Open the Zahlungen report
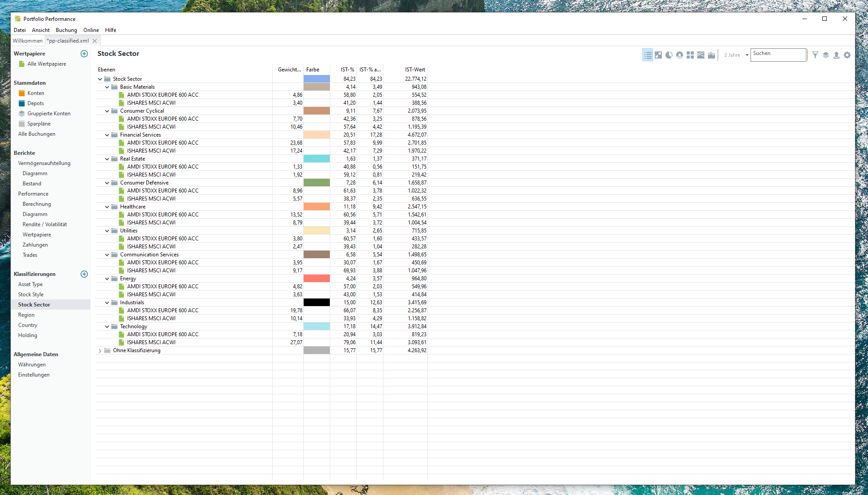This screenshot has width=868, height=495. (x=35, y=245)
